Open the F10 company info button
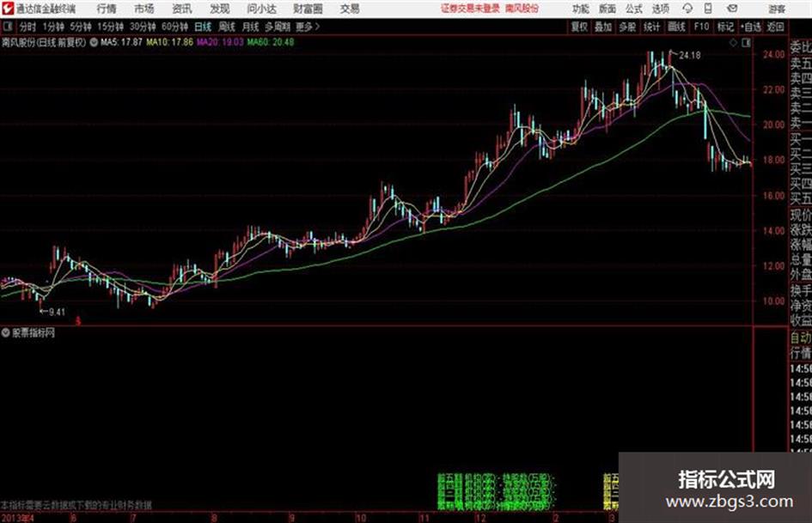Screen dimensions: 812x523 point(702,27)
